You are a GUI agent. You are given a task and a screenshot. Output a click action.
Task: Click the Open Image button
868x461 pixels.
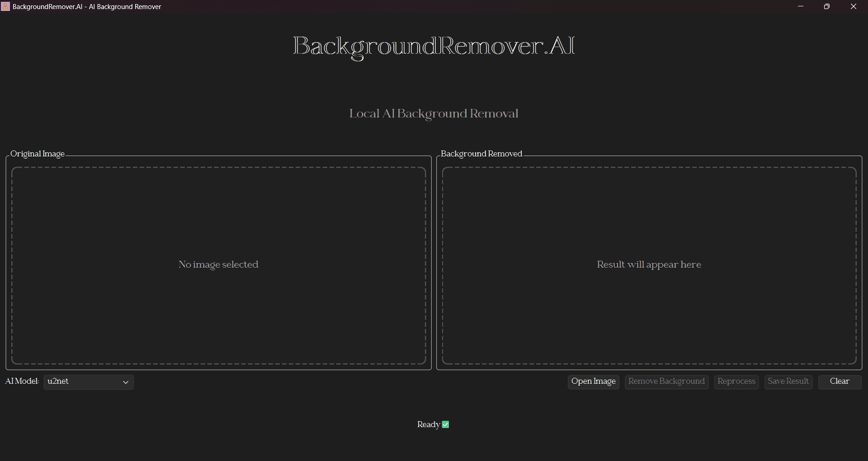click(593, 382)
